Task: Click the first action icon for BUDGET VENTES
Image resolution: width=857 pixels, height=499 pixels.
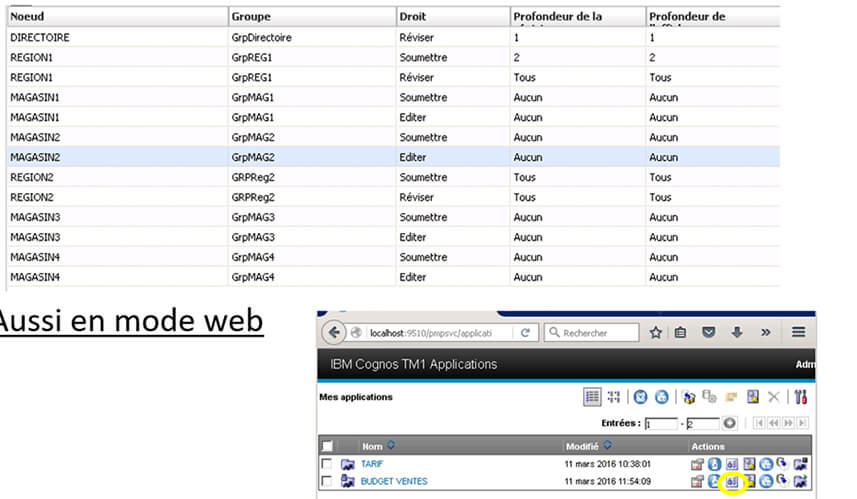Action: tap(697, 482)
